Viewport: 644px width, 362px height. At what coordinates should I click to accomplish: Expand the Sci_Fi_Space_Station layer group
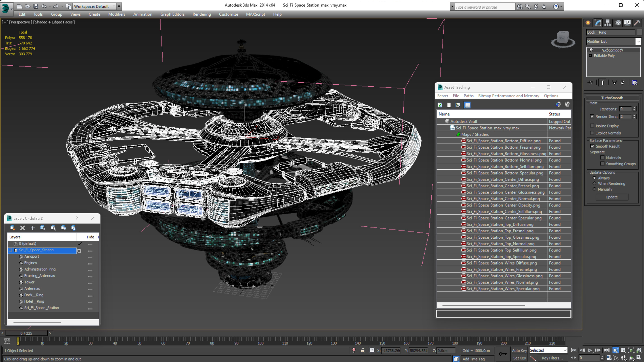[x=11, y=250]
